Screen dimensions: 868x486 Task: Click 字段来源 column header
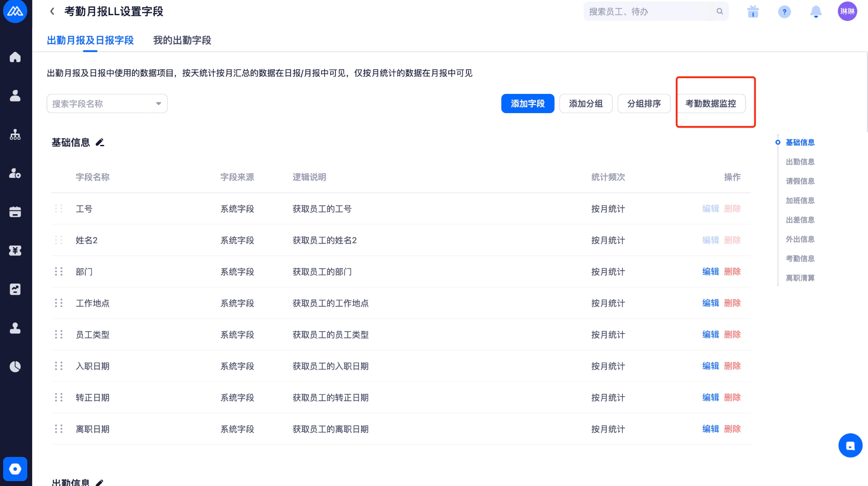237,177
